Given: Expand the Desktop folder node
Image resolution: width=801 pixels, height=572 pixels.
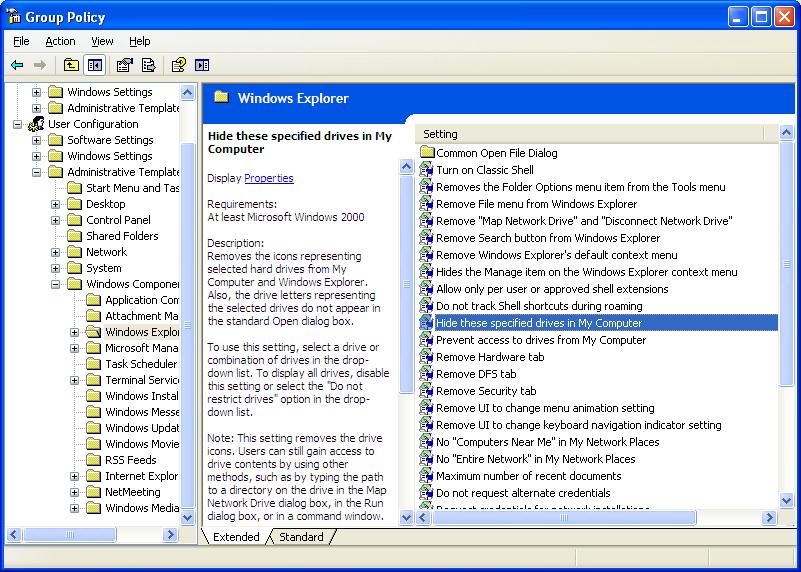Looking at the screenshot, I should coord(55,204).
